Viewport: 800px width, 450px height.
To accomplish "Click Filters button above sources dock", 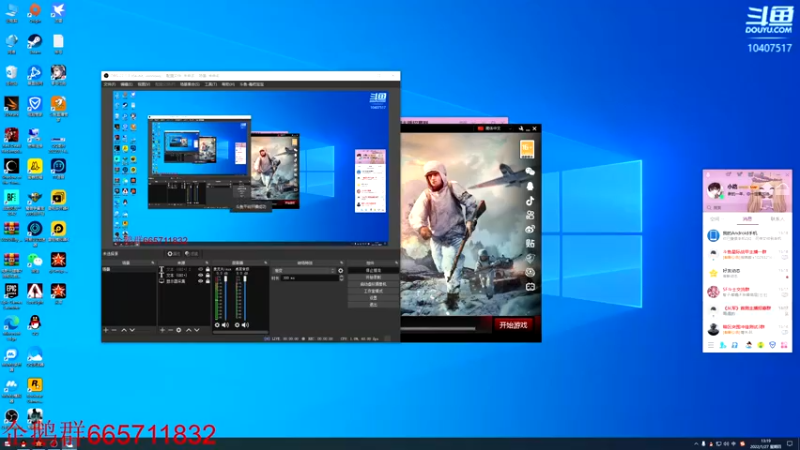I will click(x=192, y=254).
